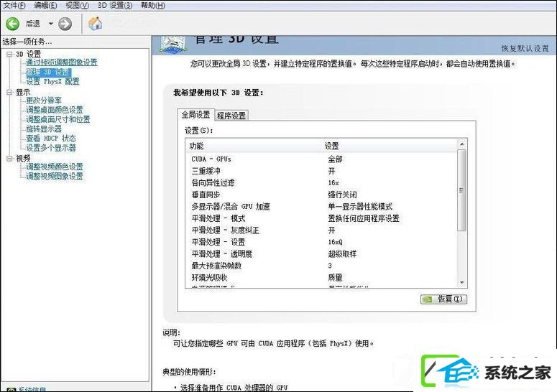Click the 恢复(I) button
This screenshot has height=392, width=557.
point(443,299)
